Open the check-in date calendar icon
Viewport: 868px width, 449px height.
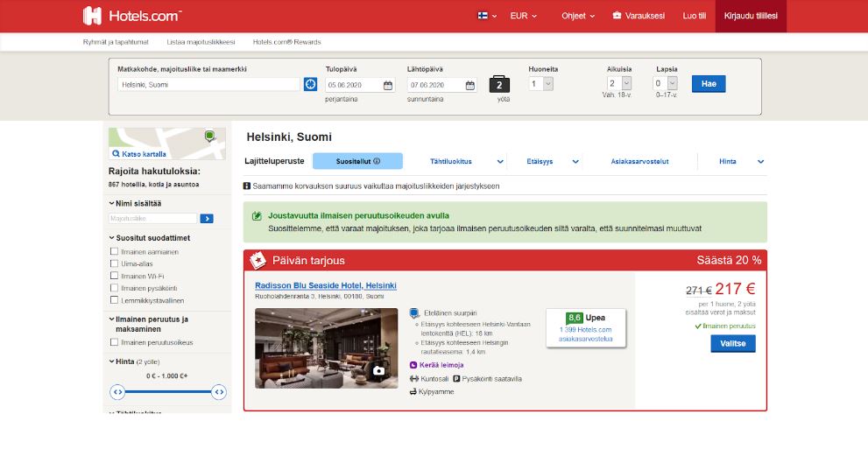coord(388,85)
